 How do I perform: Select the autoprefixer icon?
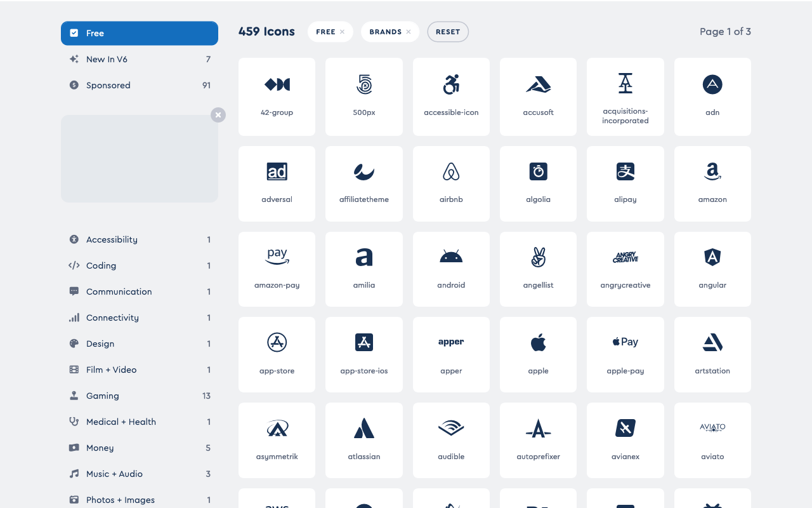[x=538, y=440]
